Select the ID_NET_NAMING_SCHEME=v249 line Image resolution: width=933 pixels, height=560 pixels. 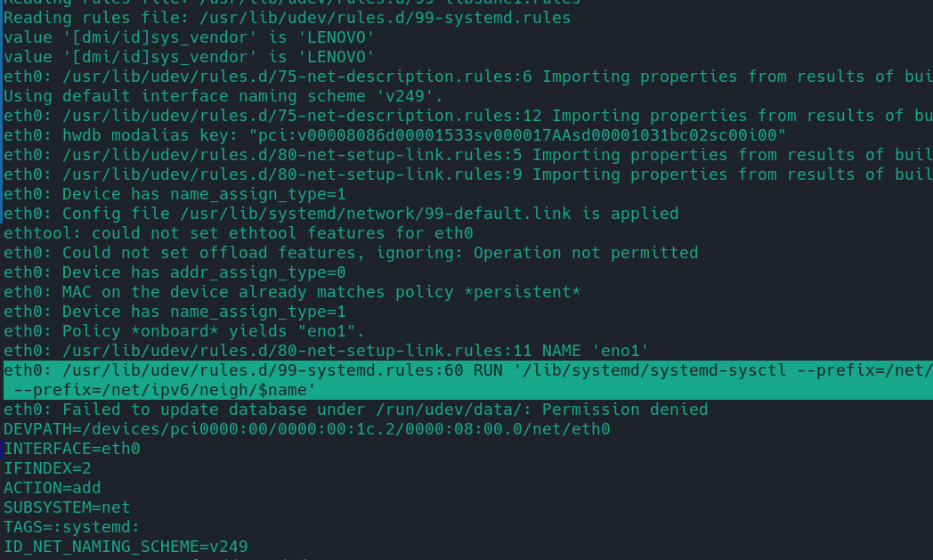[126, 547]
